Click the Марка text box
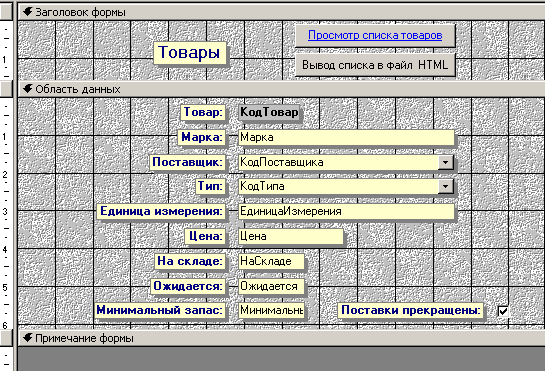The height and width of the screenshot is (371, 545). click(346, 137)
